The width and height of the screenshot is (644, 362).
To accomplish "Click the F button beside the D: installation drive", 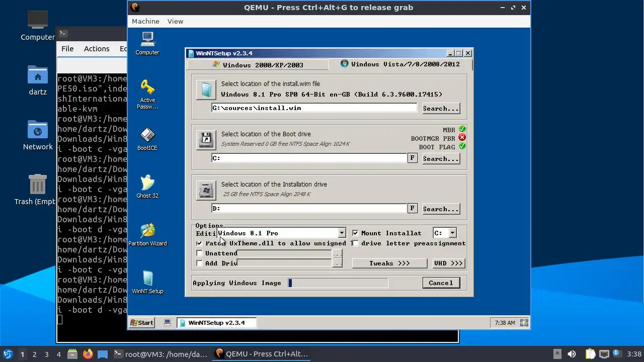I will point(412,208).
